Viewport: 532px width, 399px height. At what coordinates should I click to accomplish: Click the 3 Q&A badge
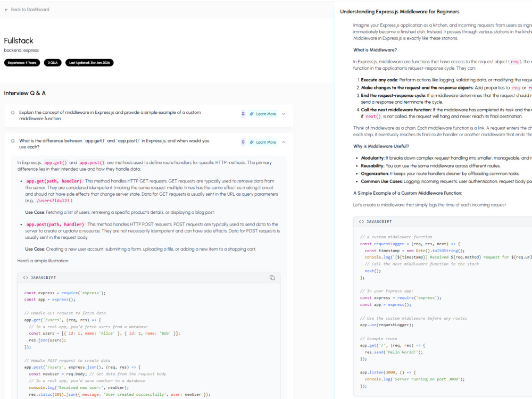pyautogui.click(x=53, y=63)
